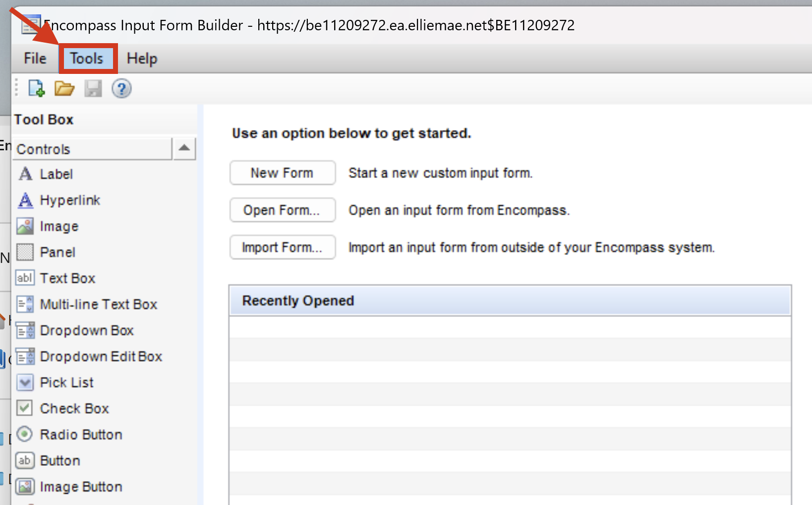Open help via question mark icon

[x=121, y=89]
